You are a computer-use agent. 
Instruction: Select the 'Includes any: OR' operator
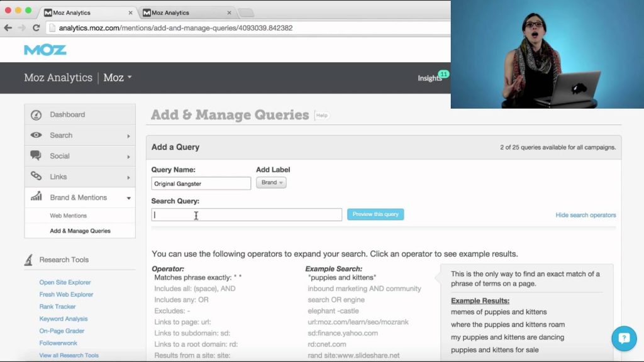click(181, 300)
